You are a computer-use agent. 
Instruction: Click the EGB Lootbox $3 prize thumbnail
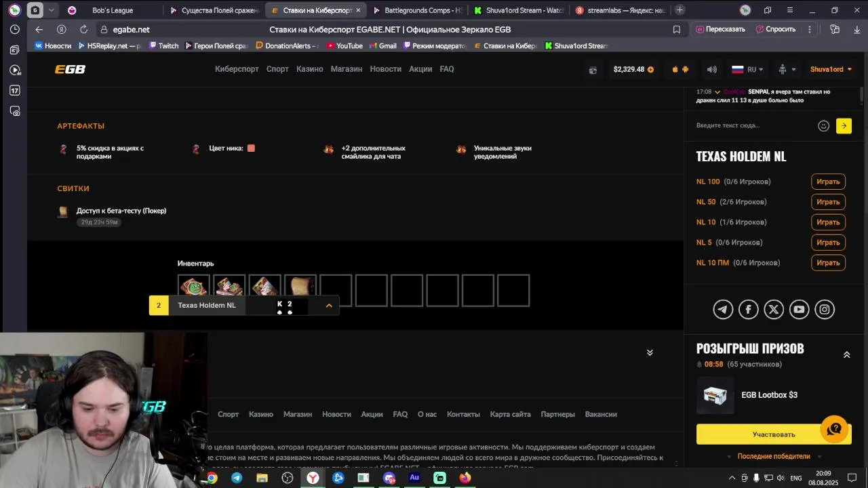point(715,395)
